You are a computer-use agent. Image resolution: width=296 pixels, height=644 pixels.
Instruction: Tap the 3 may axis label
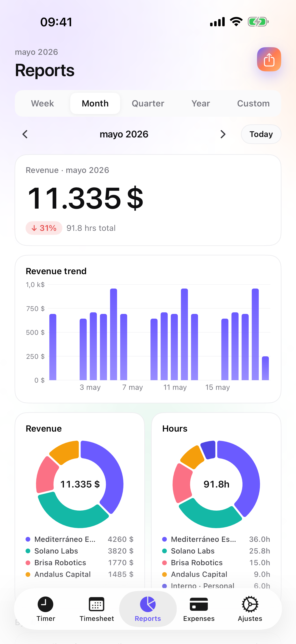pyautogui.click(x=90, y=387)
